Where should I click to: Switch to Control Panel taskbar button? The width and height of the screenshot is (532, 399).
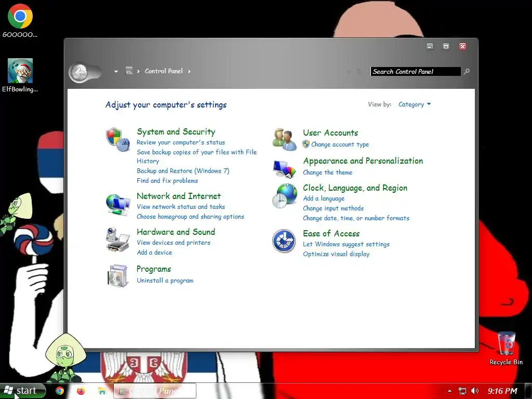(x=155, y=391)
